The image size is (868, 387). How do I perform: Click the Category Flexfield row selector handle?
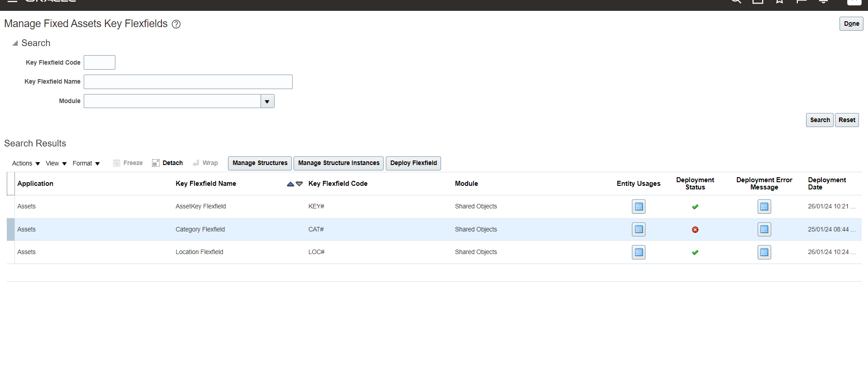(10, 230)
